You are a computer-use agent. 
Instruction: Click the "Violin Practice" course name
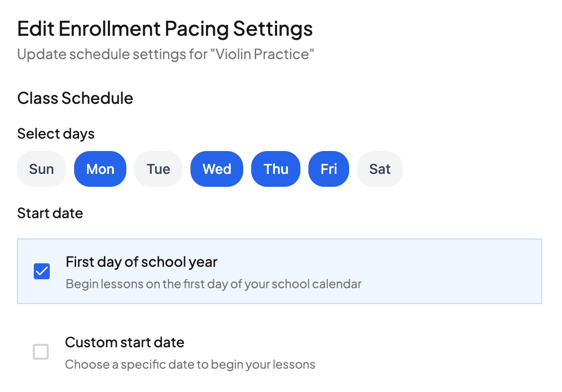coord(263,54)
